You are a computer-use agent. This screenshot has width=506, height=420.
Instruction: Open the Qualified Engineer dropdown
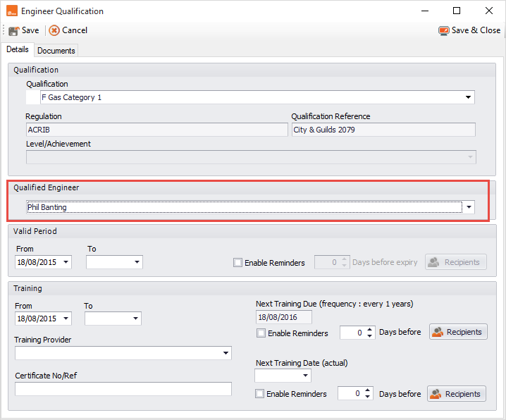[469, 207]
